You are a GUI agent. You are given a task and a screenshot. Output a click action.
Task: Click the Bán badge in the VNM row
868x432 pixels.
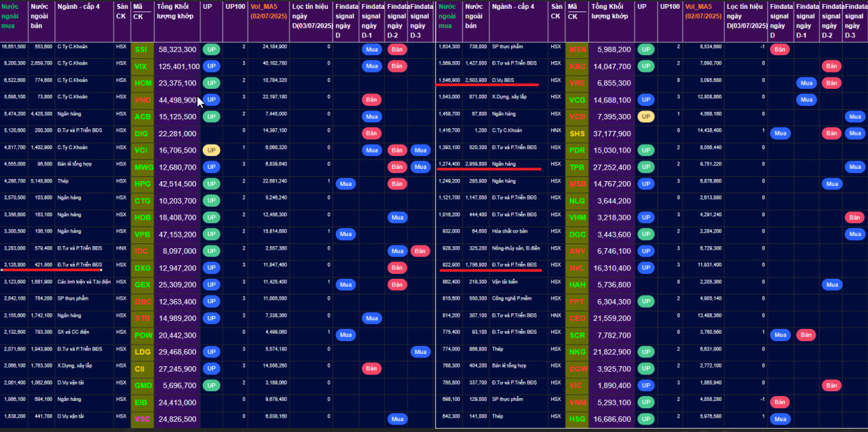click(x=780, y=402)
